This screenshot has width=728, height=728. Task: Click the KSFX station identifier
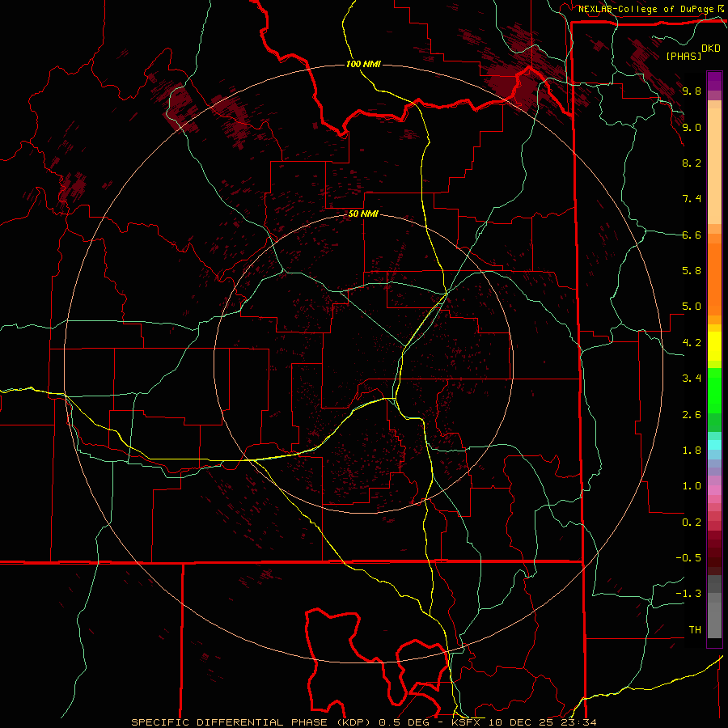(x=467, y=722)
